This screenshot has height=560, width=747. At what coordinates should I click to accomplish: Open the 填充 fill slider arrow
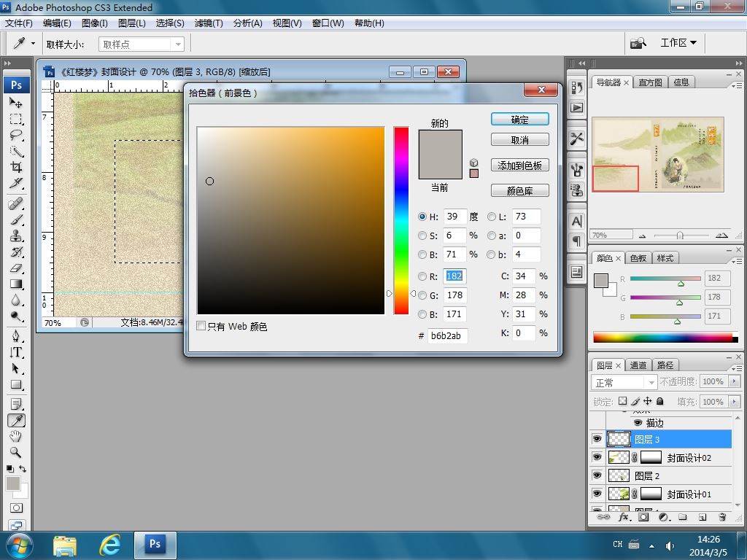(735, 402)
